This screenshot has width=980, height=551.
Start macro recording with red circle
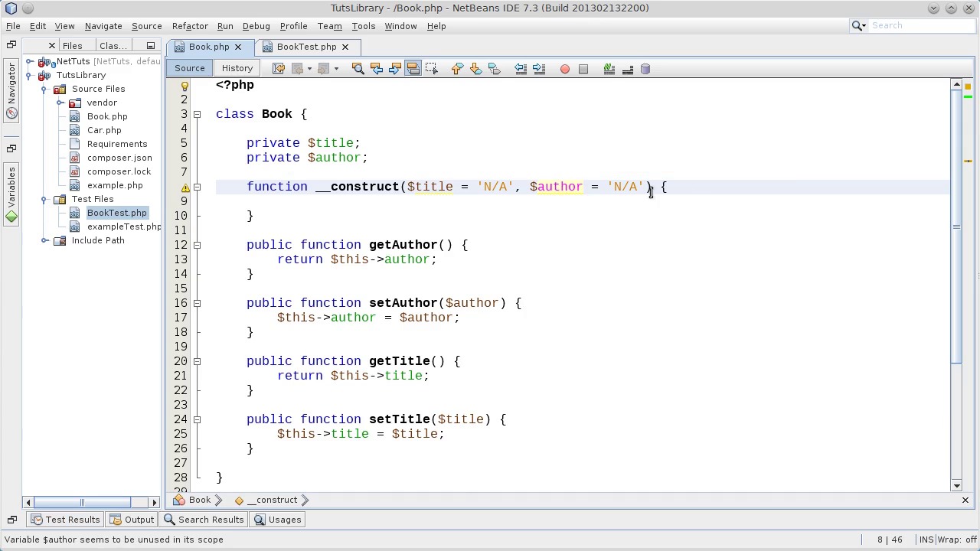tap(565, 69)
